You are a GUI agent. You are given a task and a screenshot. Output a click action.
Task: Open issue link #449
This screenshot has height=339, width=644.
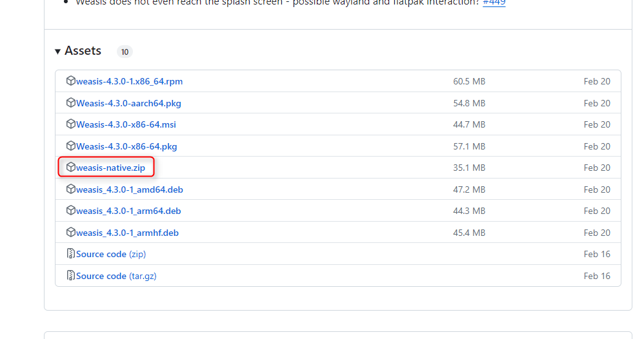[x=494, y=3]
